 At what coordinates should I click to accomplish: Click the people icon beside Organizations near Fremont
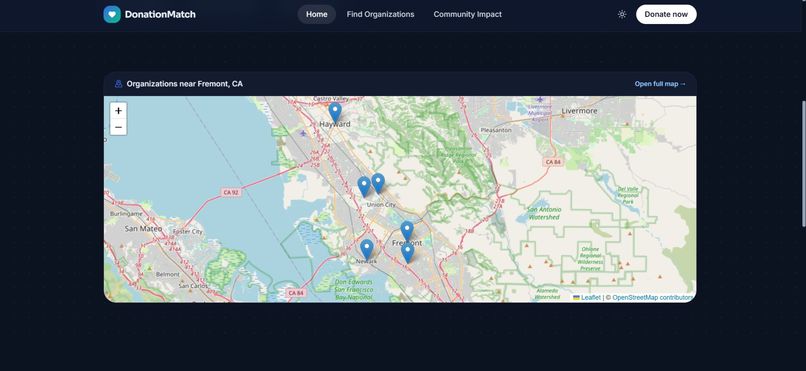[118, 84]
